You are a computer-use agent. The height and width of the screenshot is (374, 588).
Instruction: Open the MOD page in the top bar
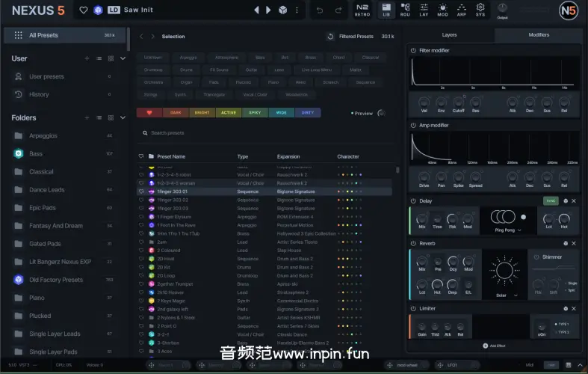click(443, 10)
